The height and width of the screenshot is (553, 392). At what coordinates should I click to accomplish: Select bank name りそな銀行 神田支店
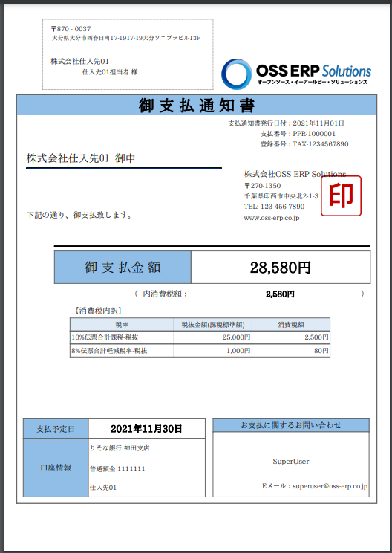point(120,448)
